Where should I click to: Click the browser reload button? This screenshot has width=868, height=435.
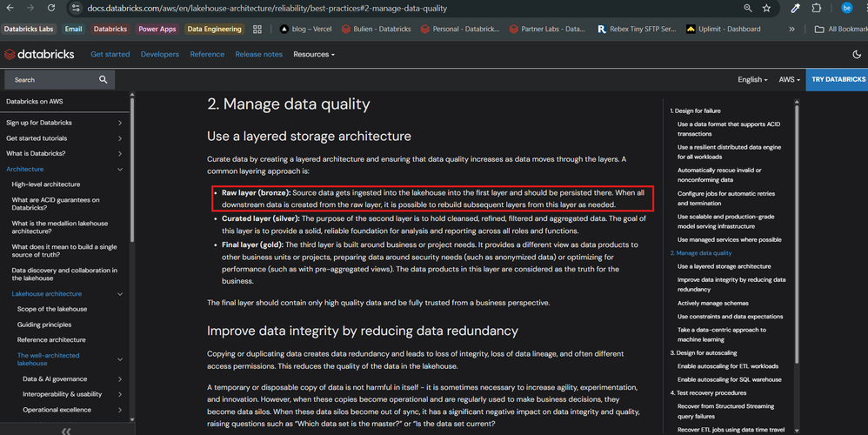(51, 8)
